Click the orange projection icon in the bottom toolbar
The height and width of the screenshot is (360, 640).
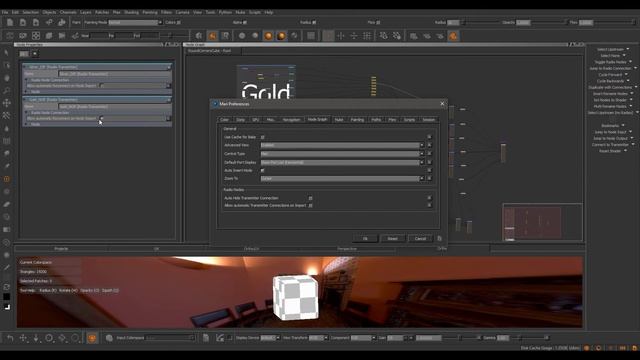click(92, 338)
